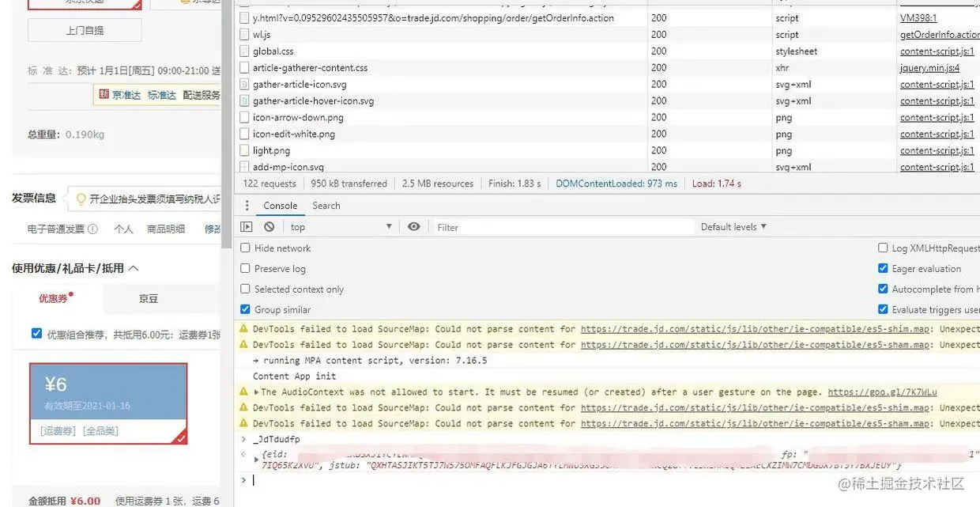
Task: Click the red 新 badge before 京准达
Action: [104, 95]
